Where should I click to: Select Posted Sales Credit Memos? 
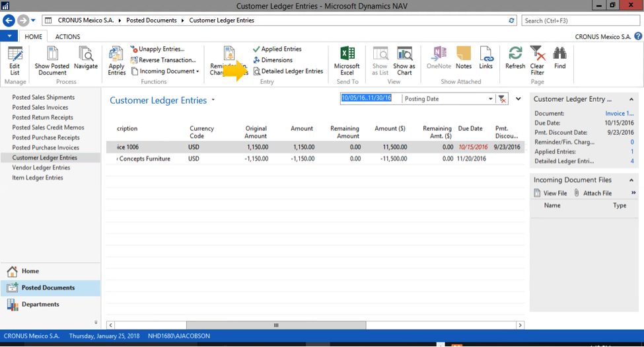[48, 128]
